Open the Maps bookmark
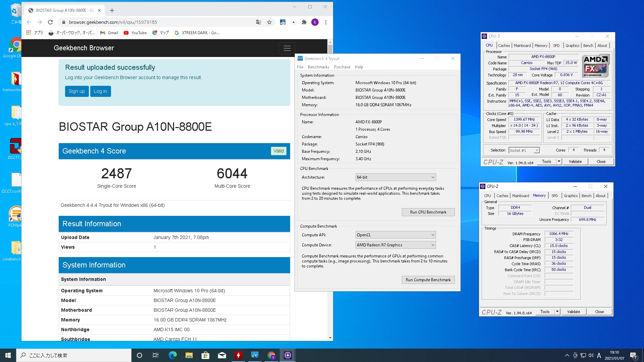 coord(160,33)
